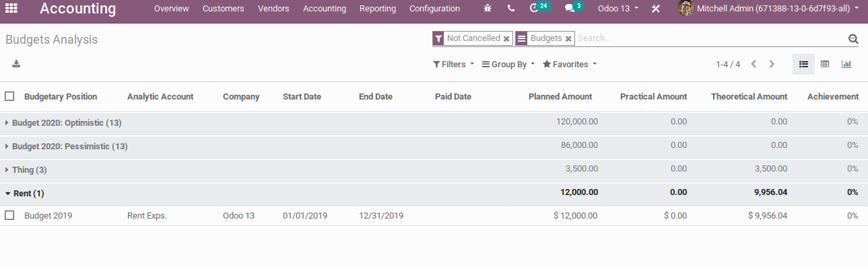868x269 pixels.
Task: Open the Budget 2019 record
Action: 48,216
